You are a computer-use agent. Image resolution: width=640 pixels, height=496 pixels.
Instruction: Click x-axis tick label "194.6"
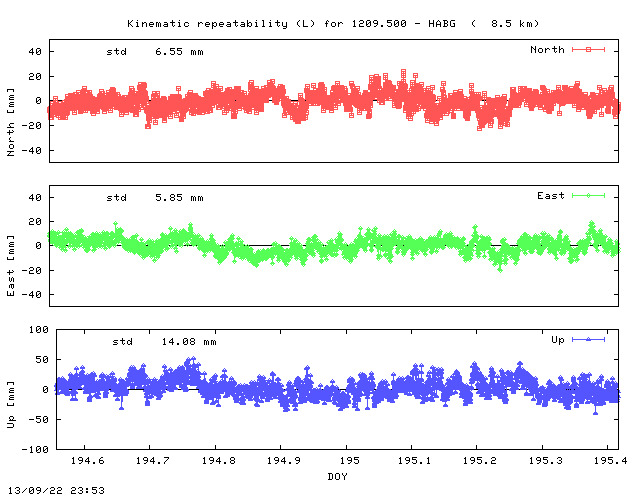click(x=87, y=461)
